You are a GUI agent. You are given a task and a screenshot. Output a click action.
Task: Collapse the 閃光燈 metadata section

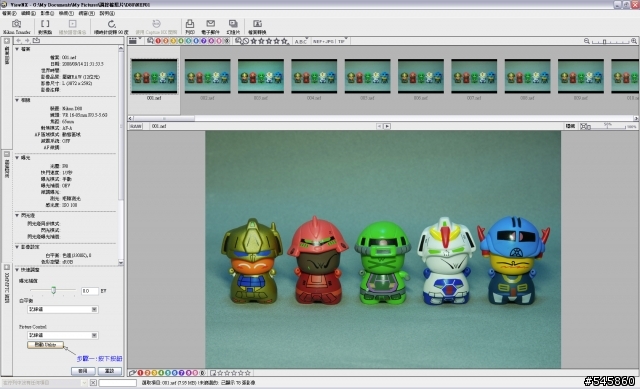click(x=17, y=215)
